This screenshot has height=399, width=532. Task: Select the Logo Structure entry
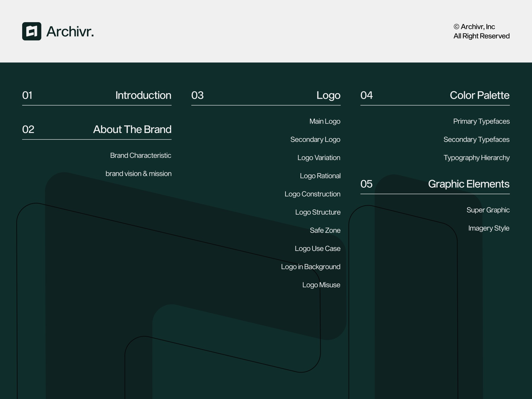(318, 212)
